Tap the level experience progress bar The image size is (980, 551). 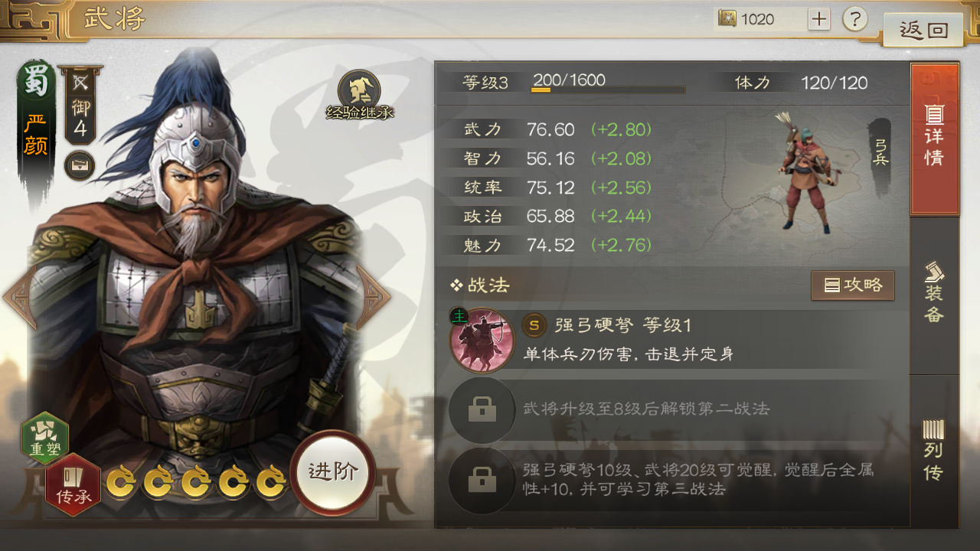pos(608,90)
